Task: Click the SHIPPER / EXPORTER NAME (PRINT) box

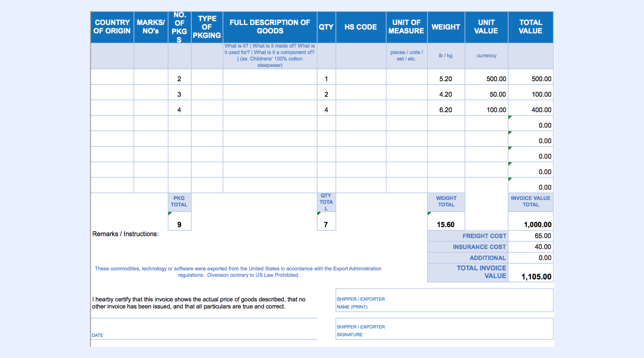Action: [x=445, y=300]
